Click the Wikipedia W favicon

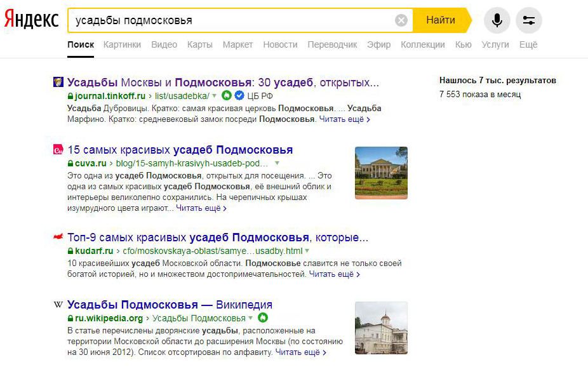(x=58, y=304)
